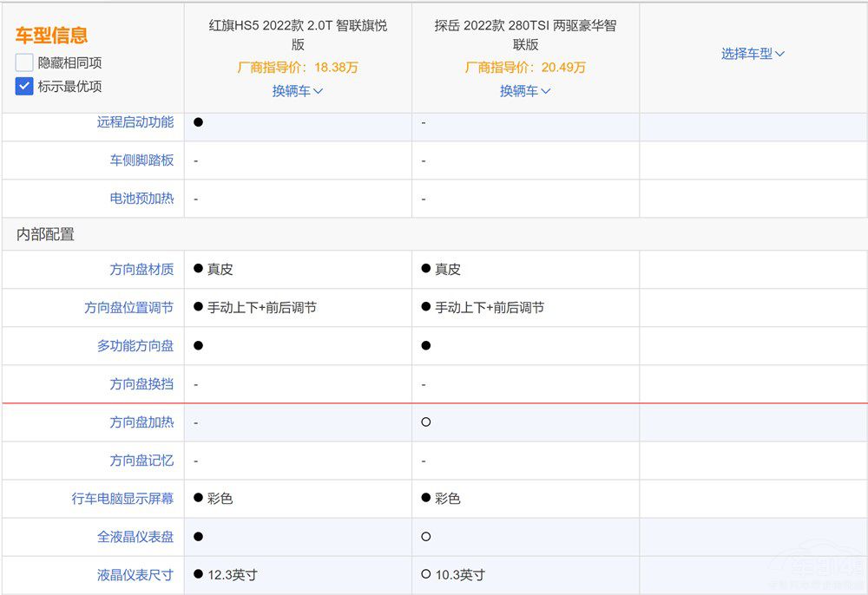Viewport: 868px width, 595px height.
Task: Expand the 选择车型 dropdown
Action: tap(753, 54)
